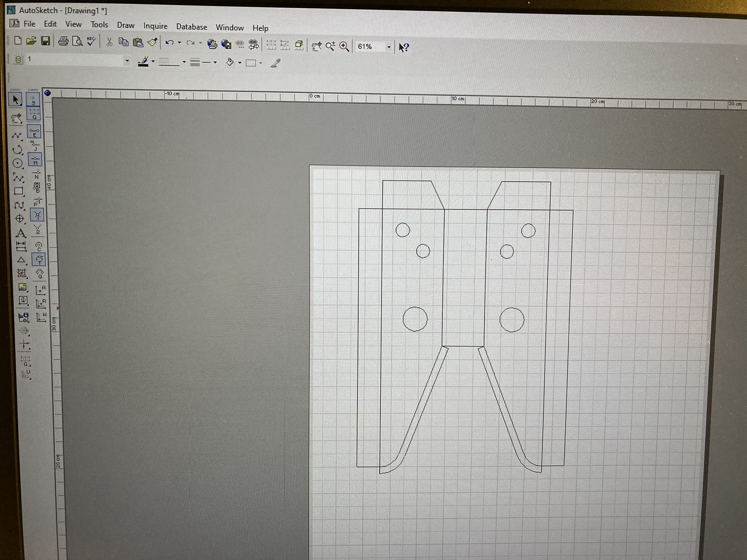Run the ABC spell check tool
This screenshot has width=747, height=560.
(91, 41)
